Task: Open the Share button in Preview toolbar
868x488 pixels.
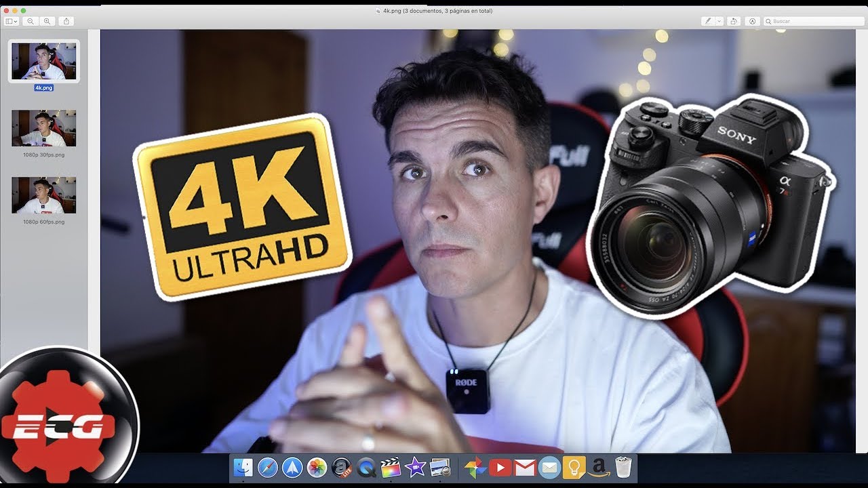Action: (66, 22)
